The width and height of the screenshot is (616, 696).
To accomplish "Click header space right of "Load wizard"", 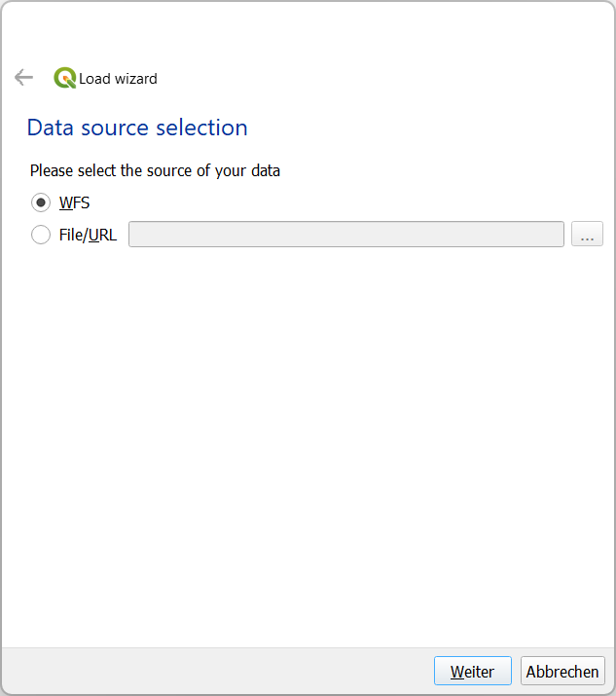I will tap(389, 79).
